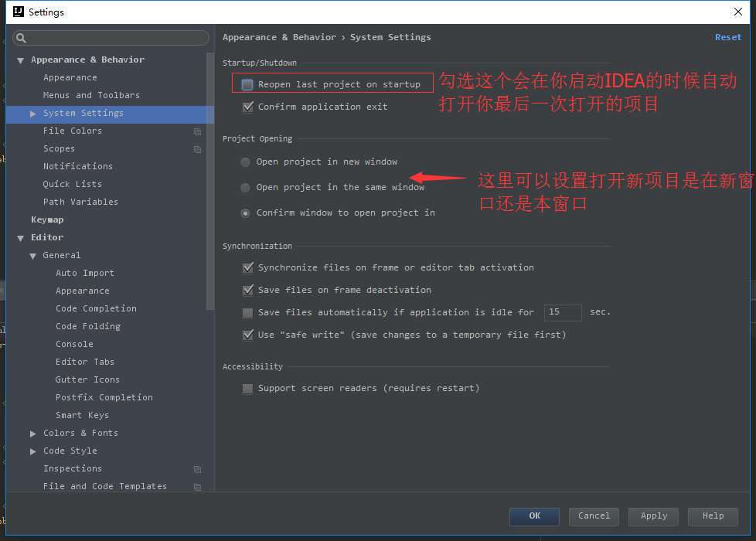756x541 pixels.
Task: Select "Open project in the same window"
Action: (245, 187)
